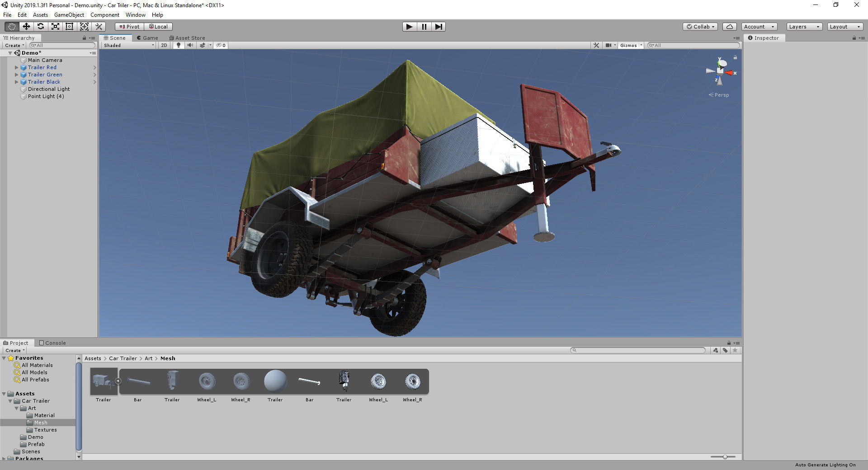This screenshot has height=470, width=868.
Task: Expand the Trailer Red object
Action: click(x=17, y=67)
